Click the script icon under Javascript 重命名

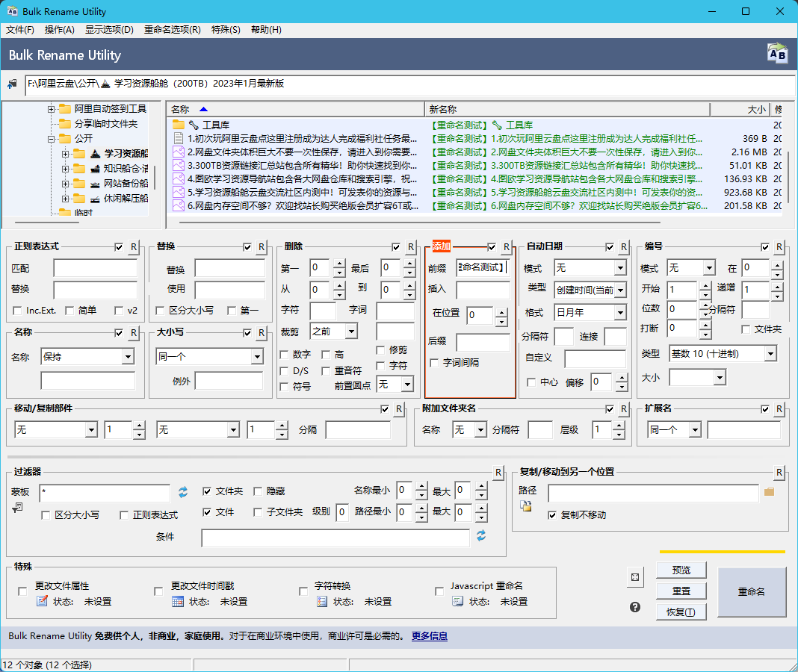(458, 601)
